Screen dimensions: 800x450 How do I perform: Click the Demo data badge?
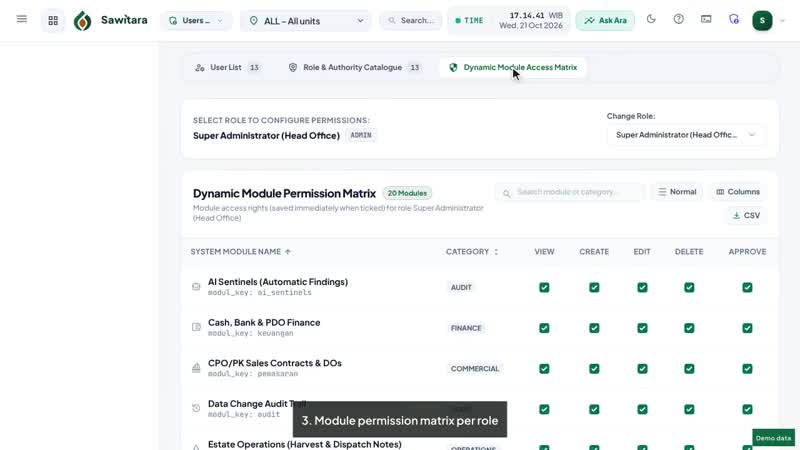pos(773,438)
